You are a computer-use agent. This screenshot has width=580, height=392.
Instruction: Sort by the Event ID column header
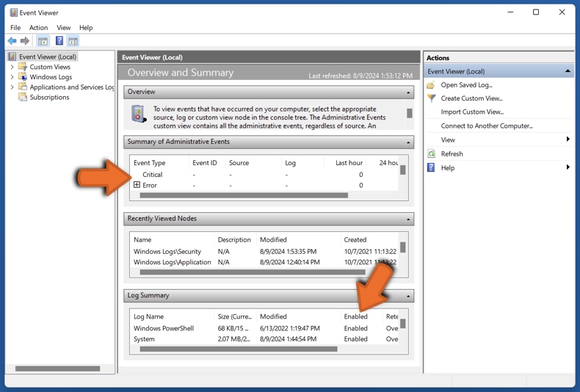pos(205,163)
